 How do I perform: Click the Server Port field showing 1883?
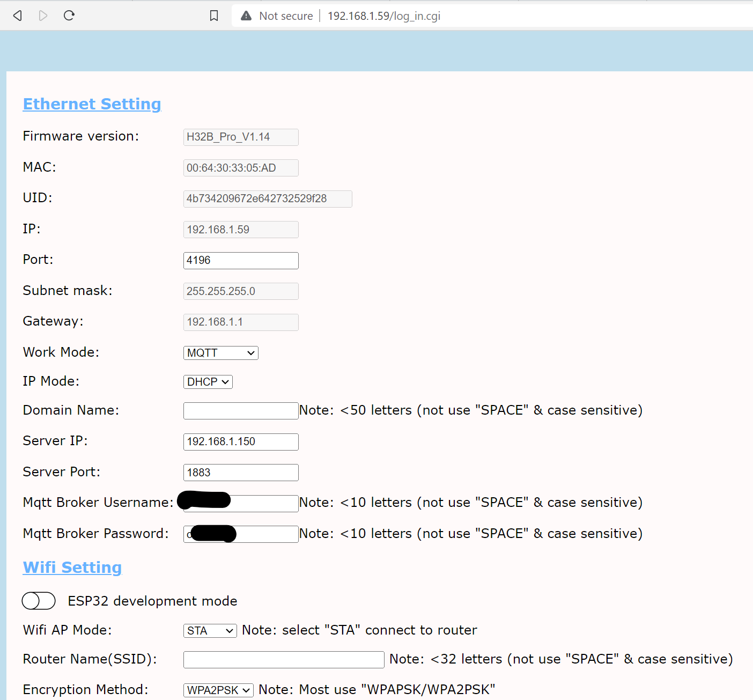coord(241,473)
